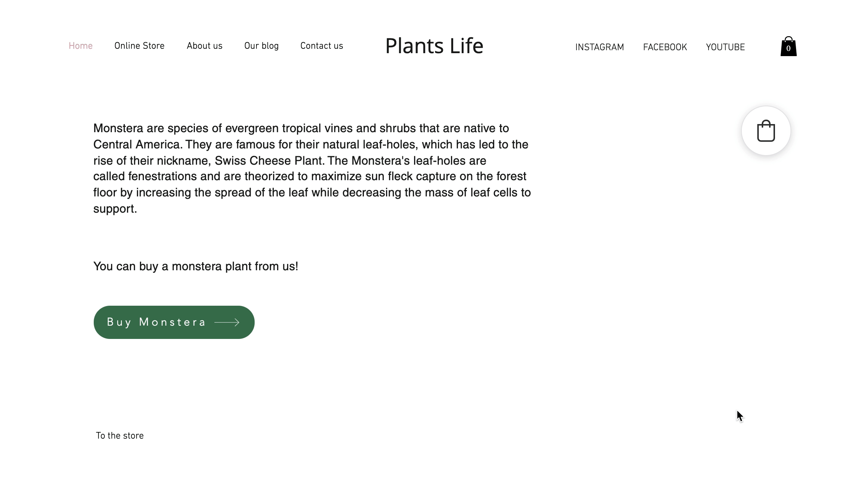Click 'Central America' in the description
The image size is (868, 494).
point(137,144)
